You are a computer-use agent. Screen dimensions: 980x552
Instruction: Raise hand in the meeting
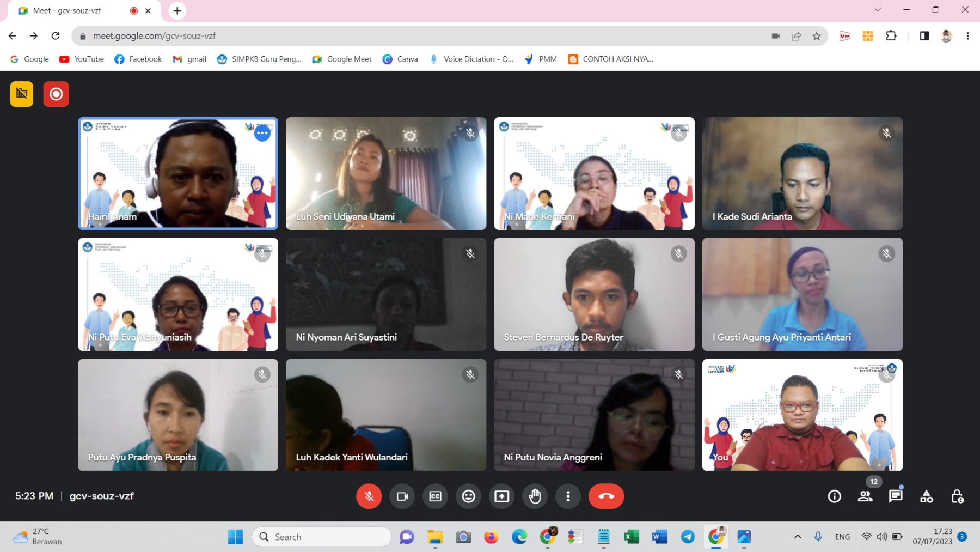pos(535,496)
